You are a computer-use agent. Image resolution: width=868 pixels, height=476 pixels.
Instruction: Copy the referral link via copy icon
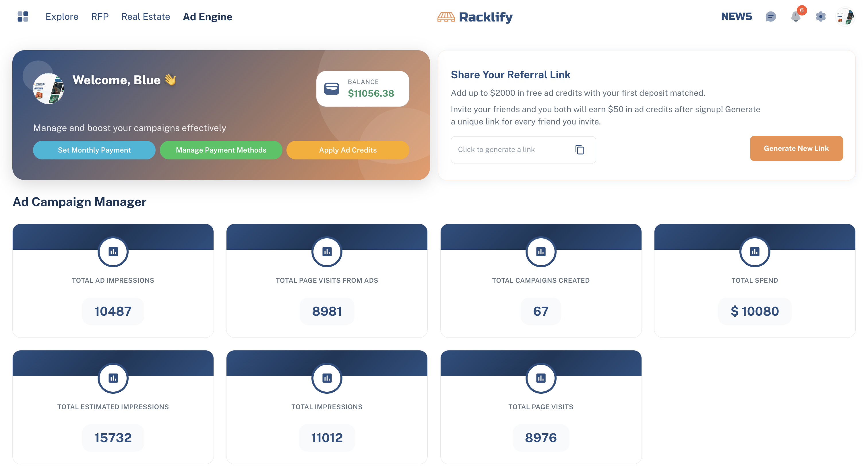point(579,149)
